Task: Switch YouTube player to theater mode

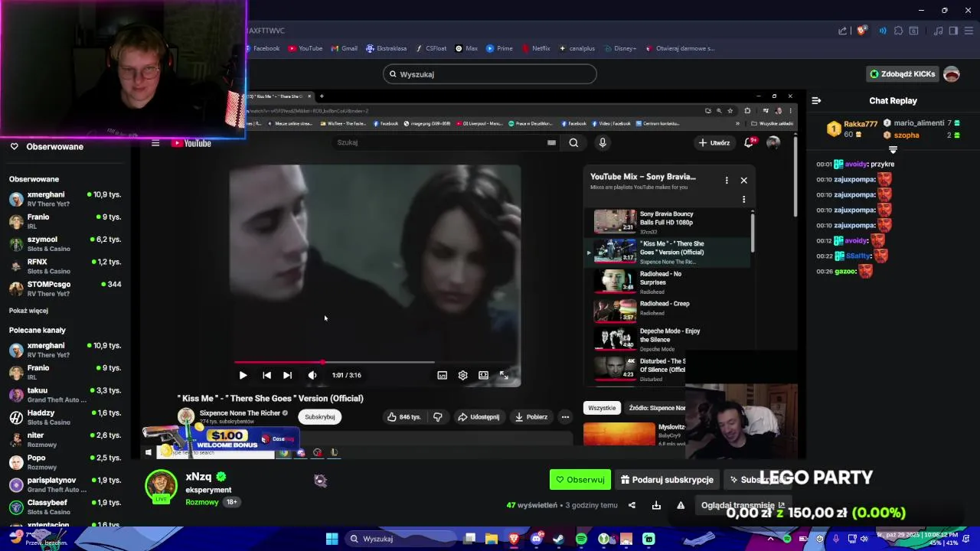Action: pos(483,375)
